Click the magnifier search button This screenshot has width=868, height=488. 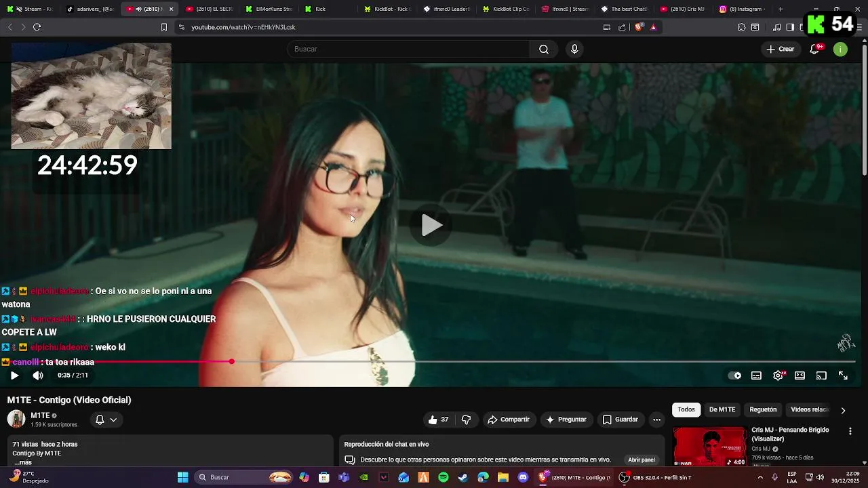pos(544,49)
